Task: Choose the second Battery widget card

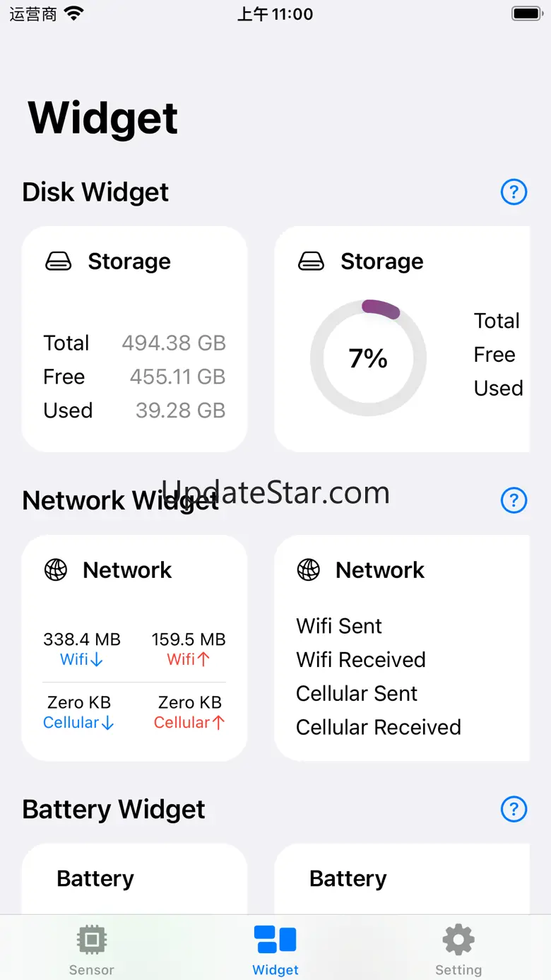Action: coord(402,878)
